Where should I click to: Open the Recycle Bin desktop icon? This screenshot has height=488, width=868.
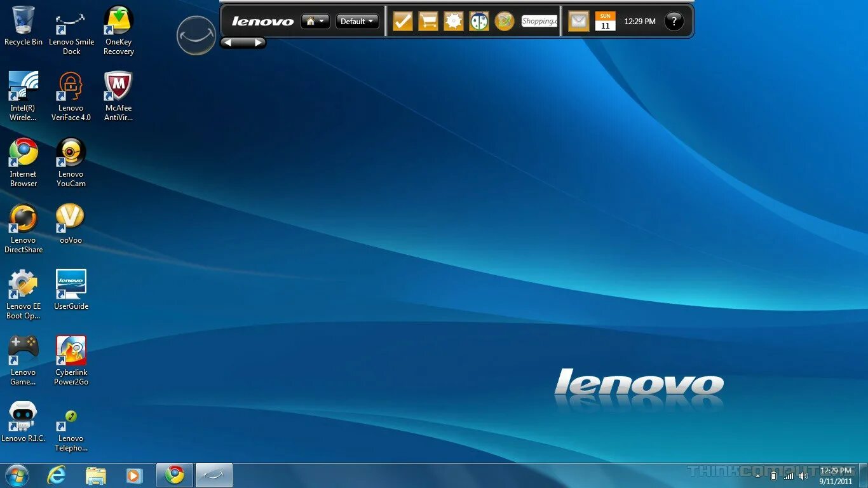pos(24,26)
